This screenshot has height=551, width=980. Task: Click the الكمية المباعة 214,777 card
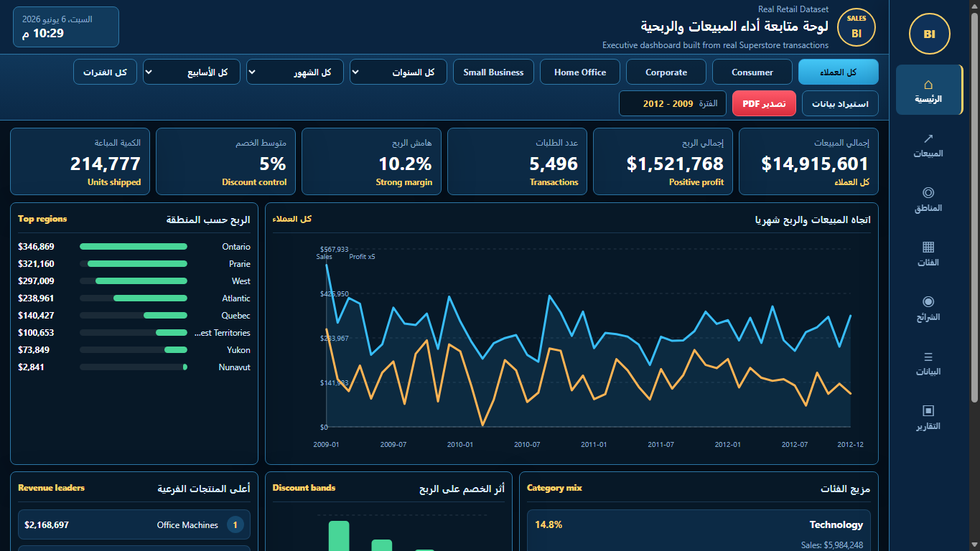tap(80, 161)
